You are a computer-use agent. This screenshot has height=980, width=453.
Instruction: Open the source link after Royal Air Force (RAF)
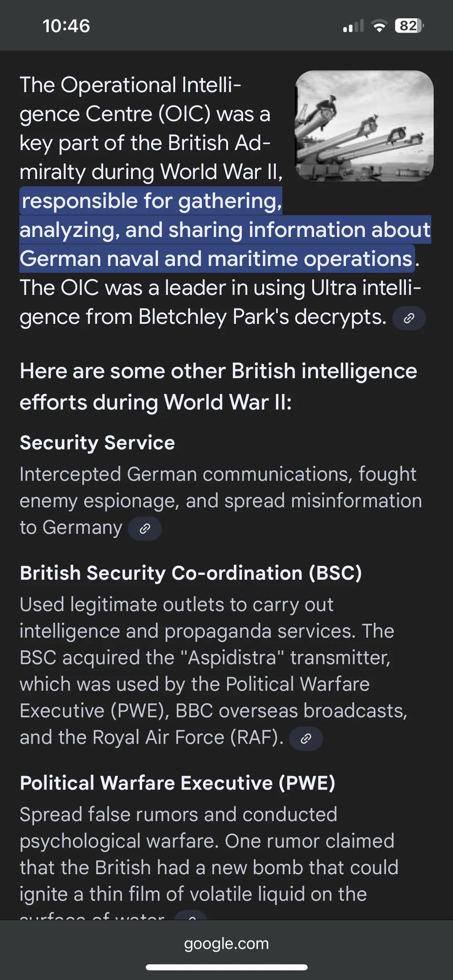tap(306, 739)
